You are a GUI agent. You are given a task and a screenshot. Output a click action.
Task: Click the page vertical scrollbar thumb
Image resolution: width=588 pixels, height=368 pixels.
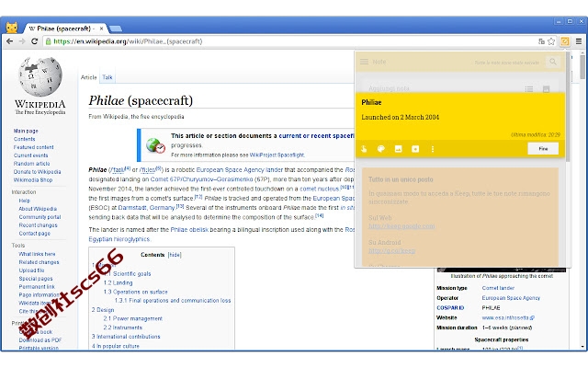582,67
